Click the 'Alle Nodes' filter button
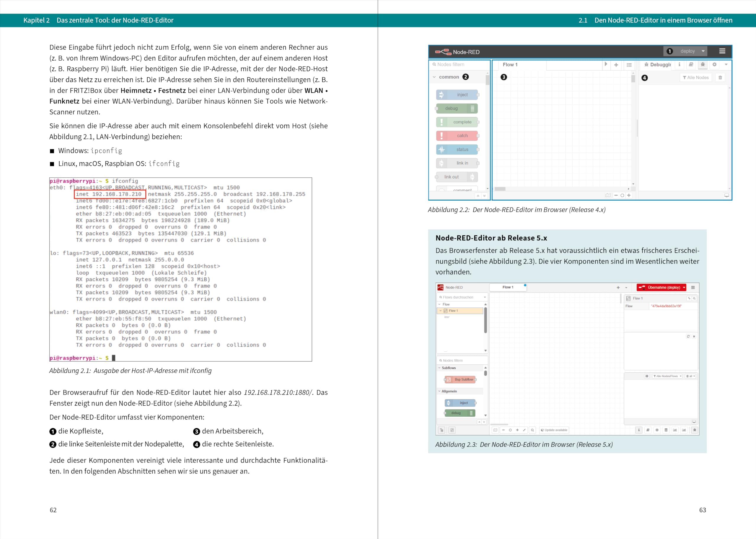Screen dimensions: 756x539 pyautogui.click(x=696, y=78)
